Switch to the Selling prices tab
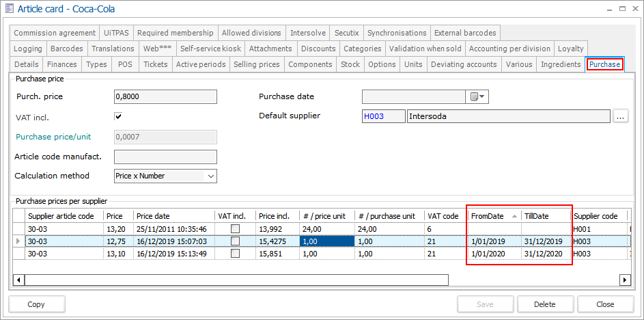This screenshot has height=320, width=644. [256, 64]
